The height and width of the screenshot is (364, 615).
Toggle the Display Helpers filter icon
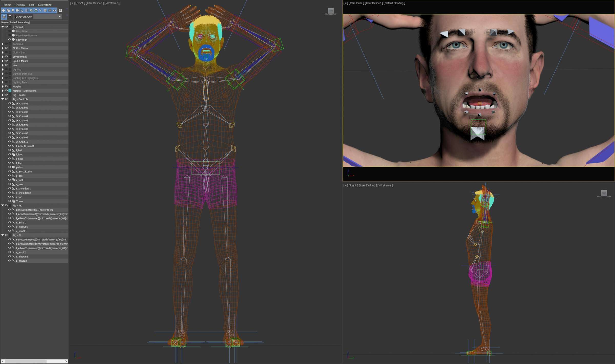22,10
